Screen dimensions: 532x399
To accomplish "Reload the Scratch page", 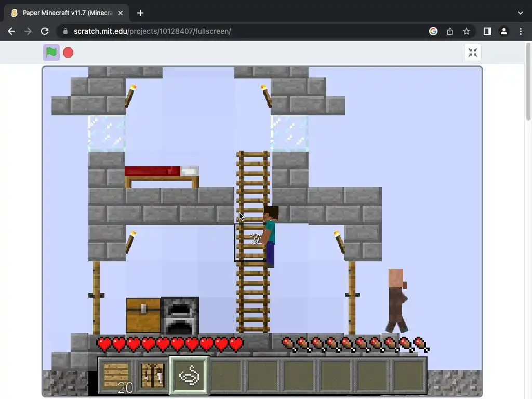I will [x=45, y=31].
